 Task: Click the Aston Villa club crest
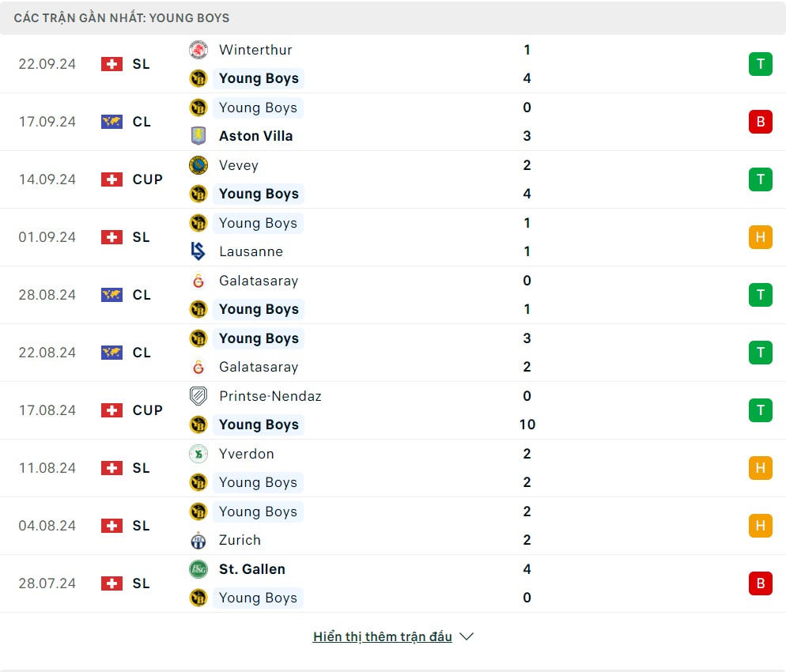coord(198,136)
